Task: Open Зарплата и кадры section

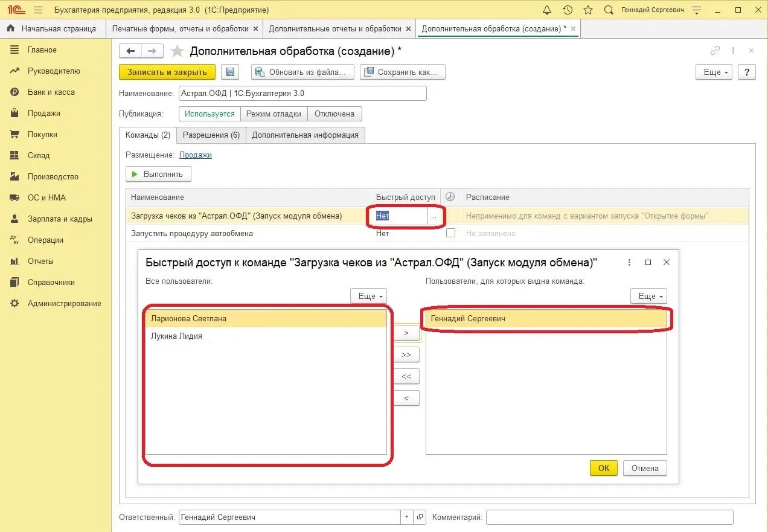Action: point(60,219)
